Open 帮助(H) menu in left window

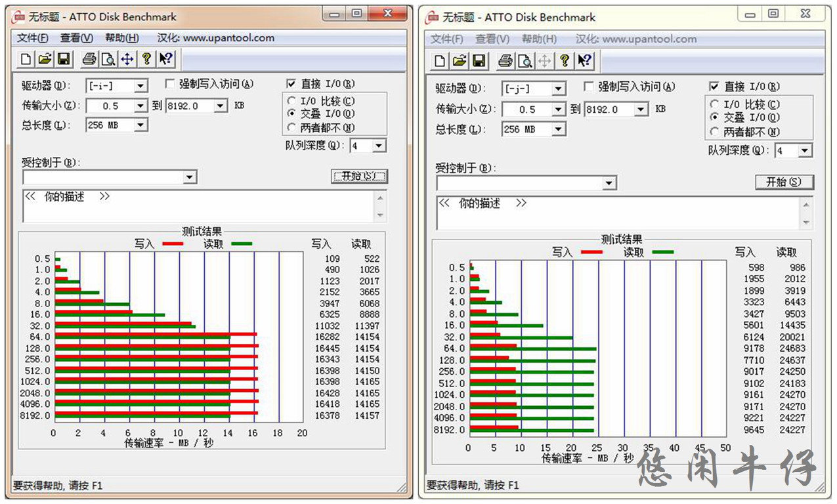click(121, 38)
